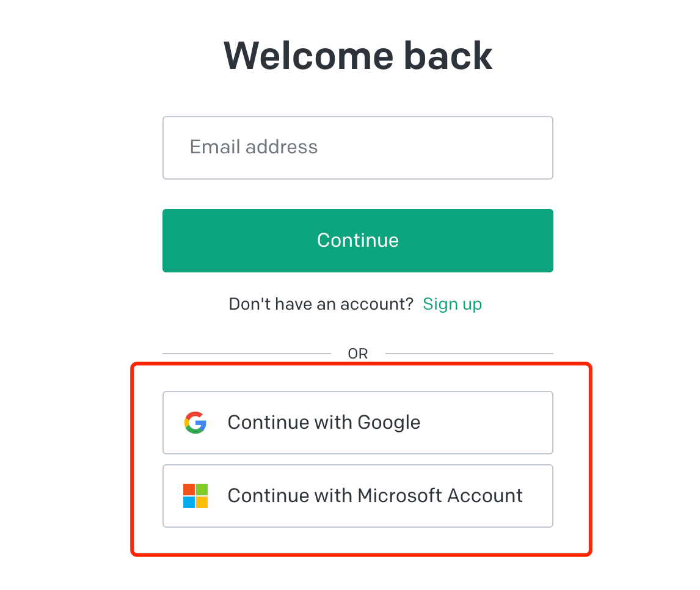700x590 pixels.
Task: Choose Continue with Google
Action: click(x=357, y=423)
